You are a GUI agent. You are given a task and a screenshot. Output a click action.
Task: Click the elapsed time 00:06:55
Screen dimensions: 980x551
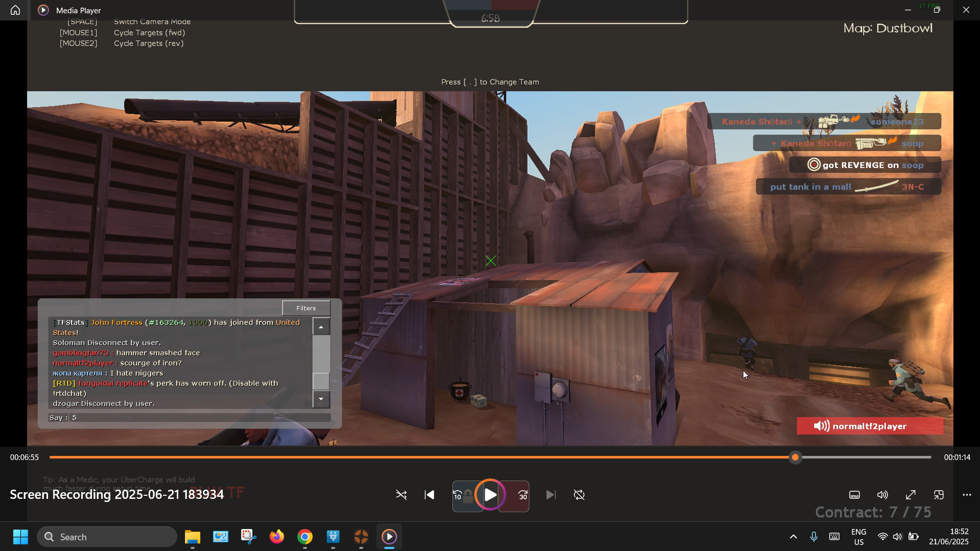[25, 457]
